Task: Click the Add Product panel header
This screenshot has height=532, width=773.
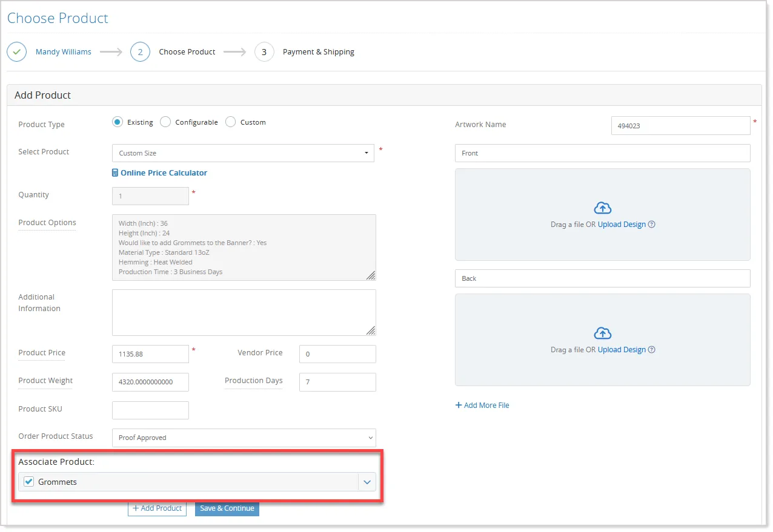Action: 384,95
